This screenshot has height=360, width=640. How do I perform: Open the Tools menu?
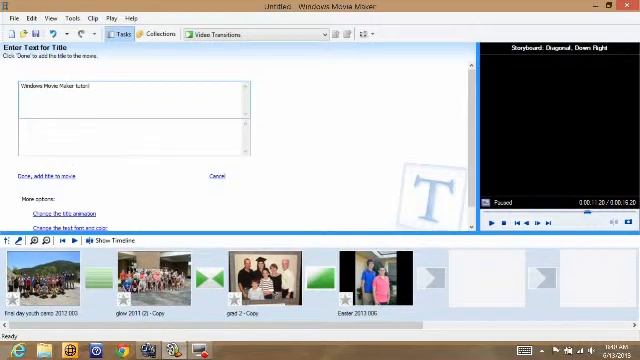pyautogui.click(x=72, y=18)
